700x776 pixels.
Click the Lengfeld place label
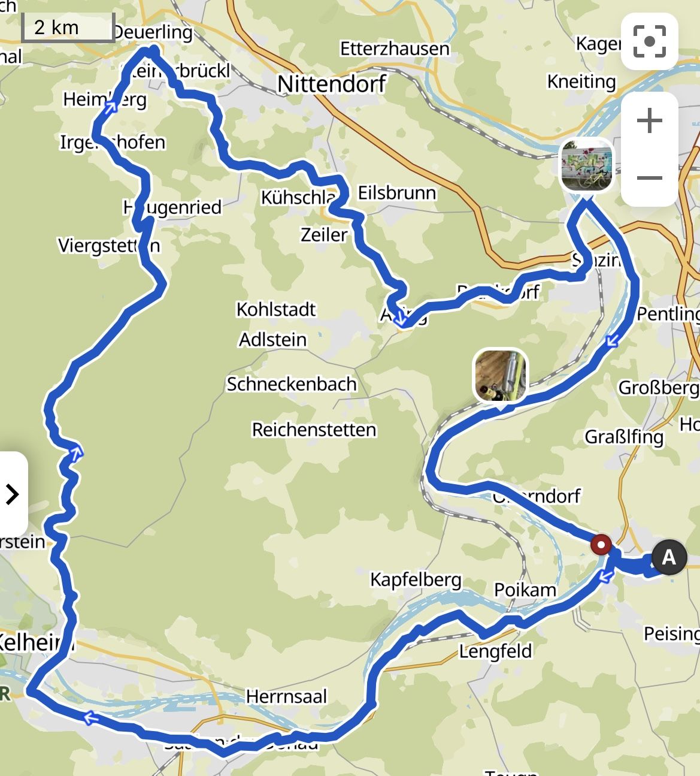pyautogui.click(x=495, y=651)
